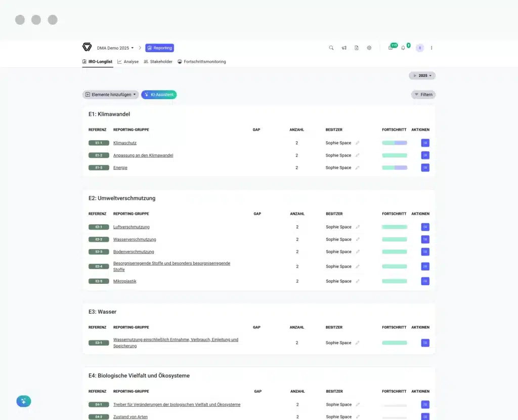Edit owner pencil for Energie row
Screen dimensions: 518x420
click(x=358, y=167)
